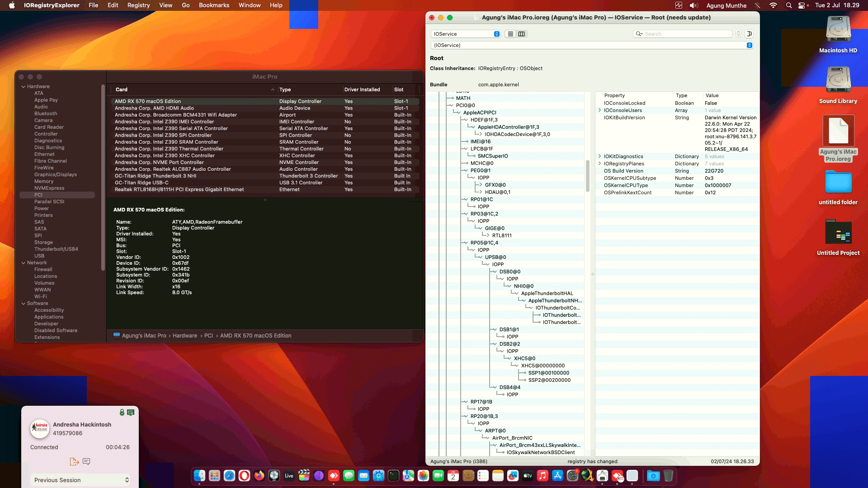Open the Window menu
Viewport: 868px width, 488px height.
pos(250,5)
